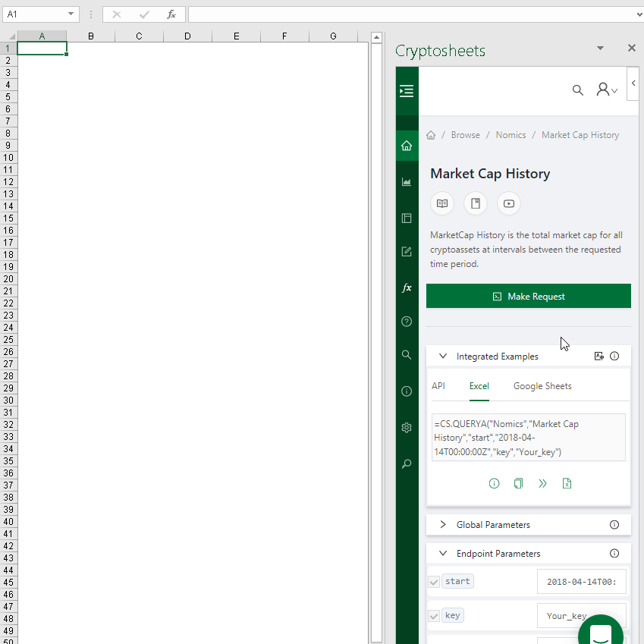Open the video tutorial icon

click(x=508, y=203)
